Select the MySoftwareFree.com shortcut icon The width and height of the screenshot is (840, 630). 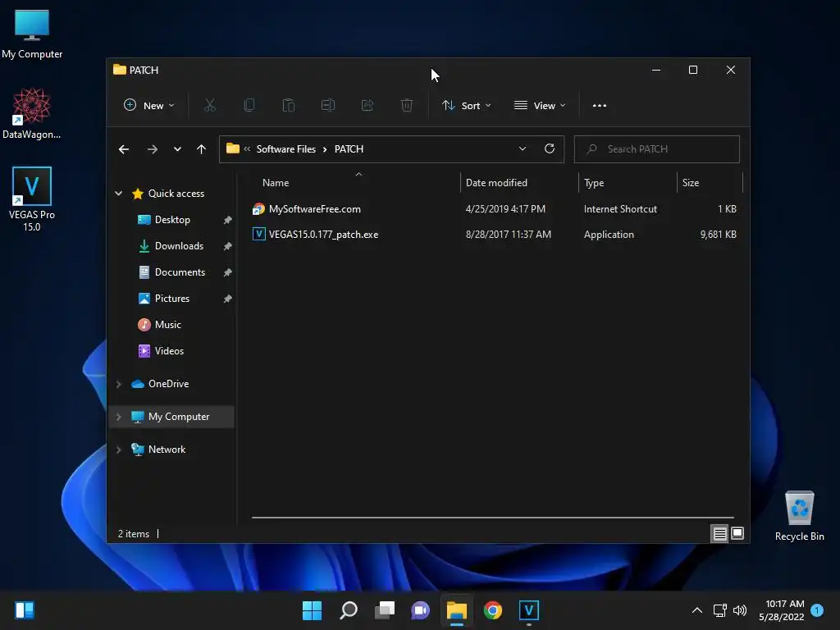coord(258,209)
